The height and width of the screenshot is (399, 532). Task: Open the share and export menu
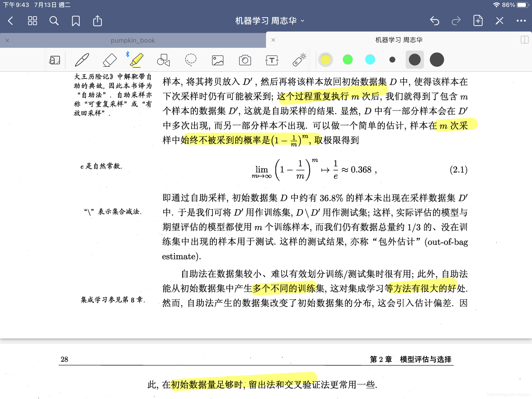click(x=97, y=21)
